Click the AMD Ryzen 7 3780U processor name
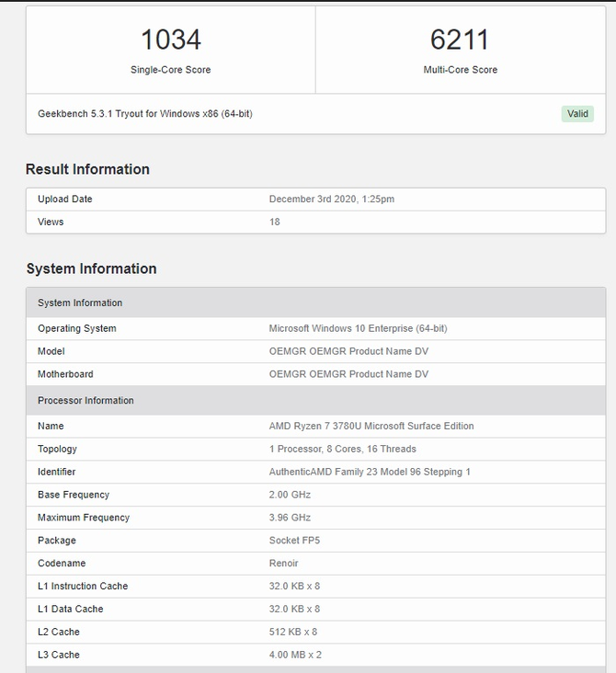 coord(371,427)
